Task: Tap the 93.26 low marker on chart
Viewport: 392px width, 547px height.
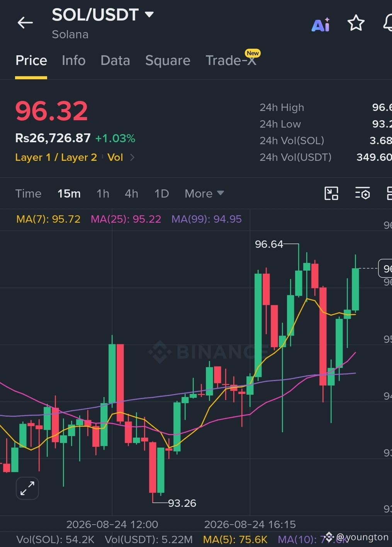Action: [x=182, y=503]
